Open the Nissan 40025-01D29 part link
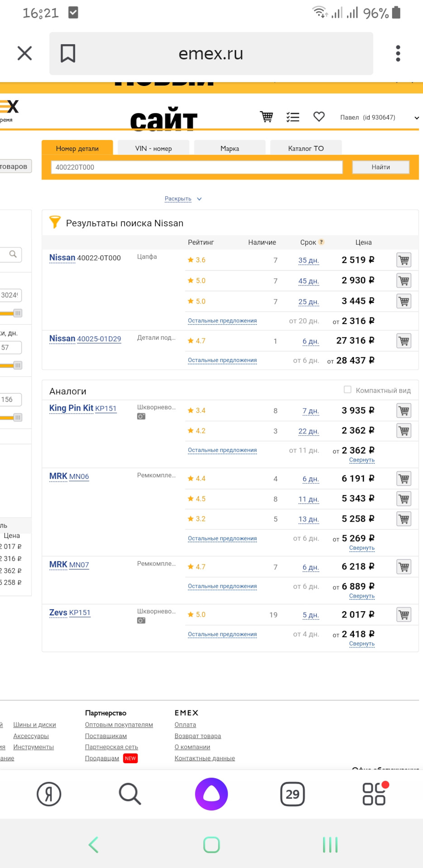The width and height of the screenshot is (423, 868). (x=99, y=339)
